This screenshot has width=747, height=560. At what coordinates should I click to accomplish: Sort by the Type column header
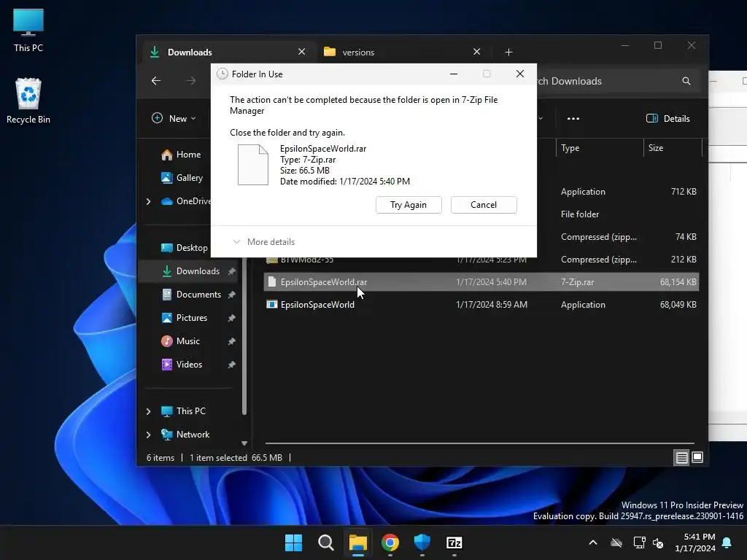click(600, 148)
